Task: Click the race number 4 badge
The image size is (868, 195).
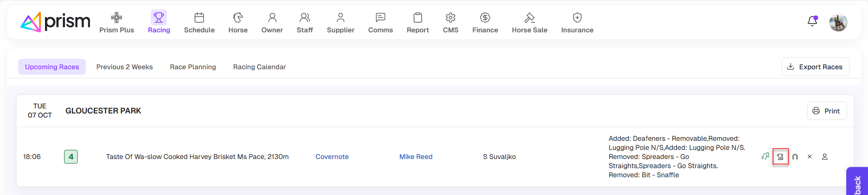Action: (x=71, y=157)
